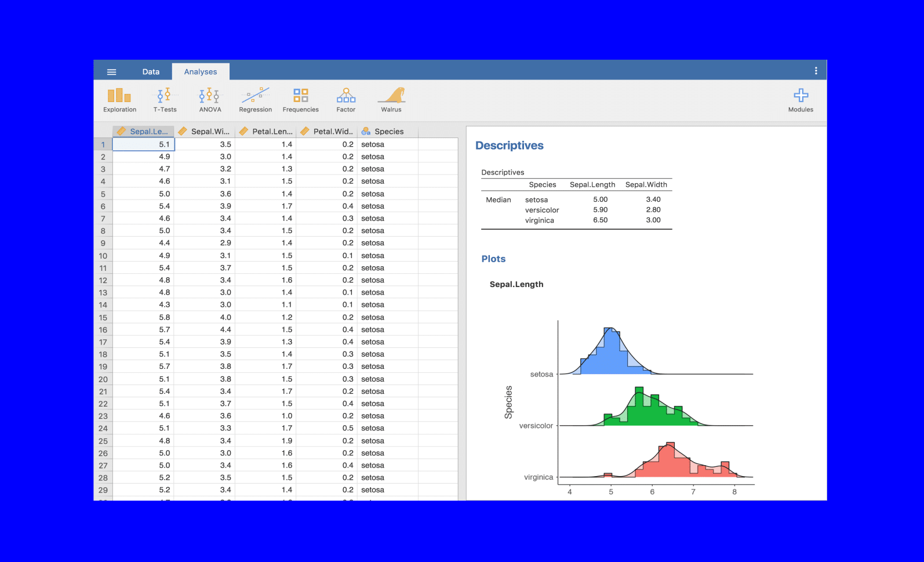Click Petal.Length cell 1.0 in row 23
924x562 pixels.
coord(265,416)
